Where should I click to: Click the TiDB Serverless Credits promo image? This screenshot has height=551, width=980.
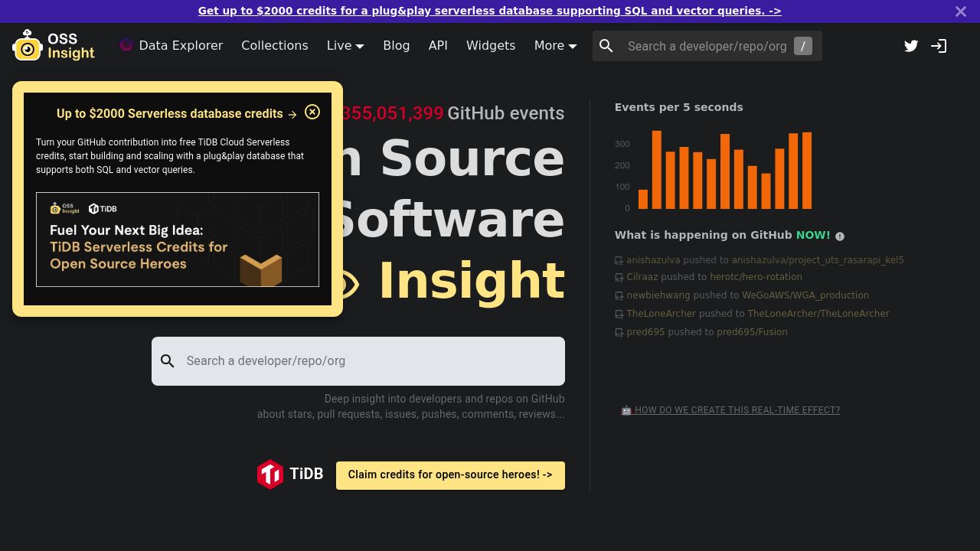coord(178,240)
